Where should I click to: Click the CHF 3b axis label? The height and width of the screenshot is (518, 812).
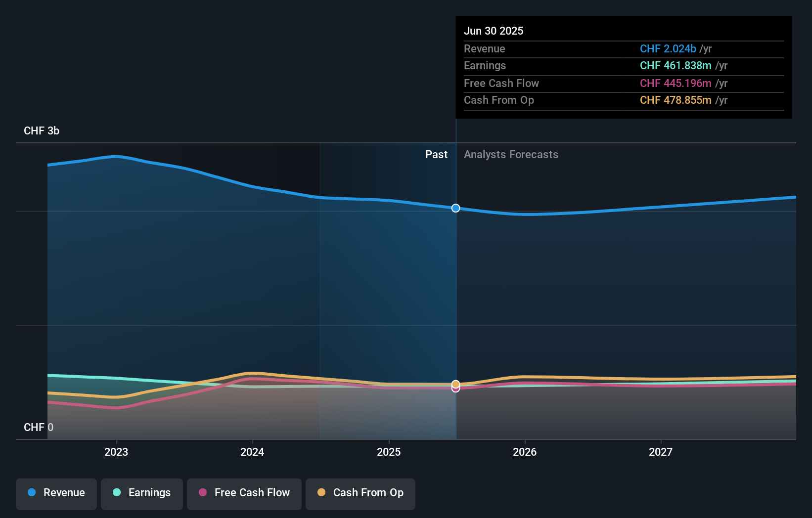pos(42,131)
